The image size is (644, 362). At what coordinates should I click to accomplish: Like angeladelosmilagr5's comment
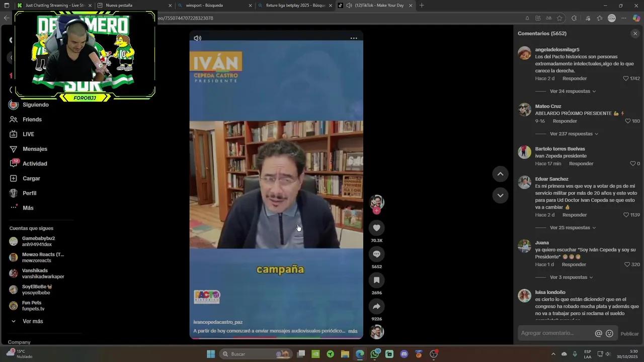626,78
